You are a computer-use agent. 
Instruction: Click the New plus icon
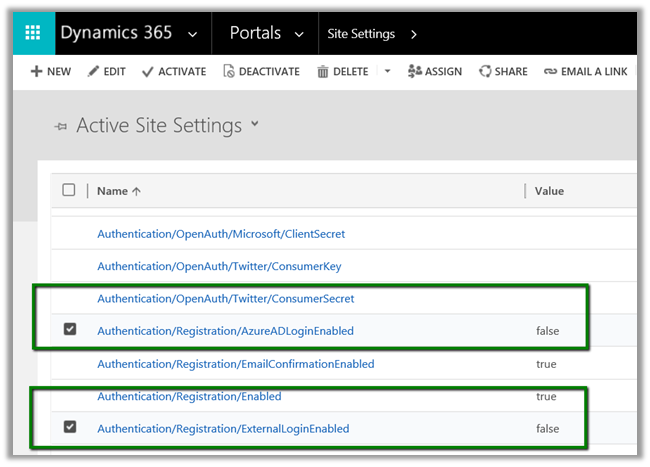tap(37, 72)
